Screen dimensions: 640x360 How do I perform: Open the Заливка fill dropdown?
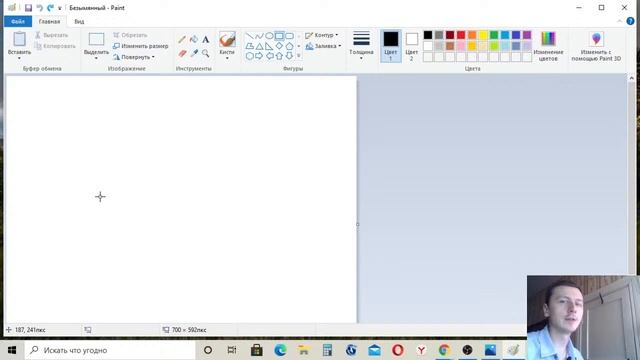[323, 46]
